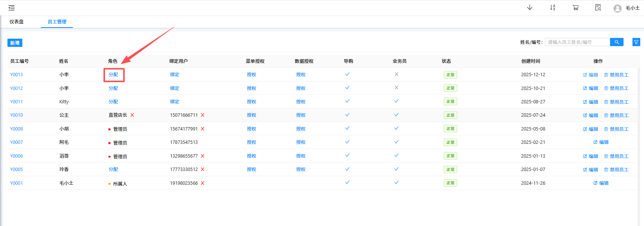Toggle 业务员 checkmark for Kitty row
Viewport: 644px width, 226px height.
click(x=396, y=101)
